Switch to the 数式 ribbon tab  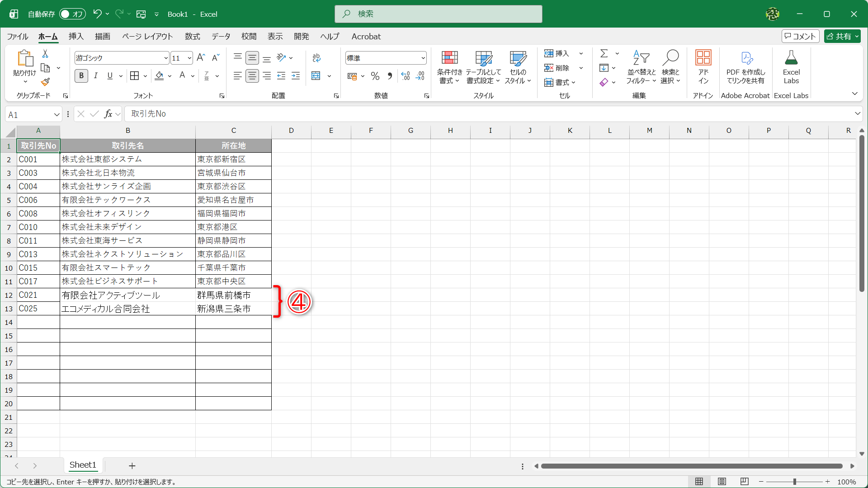coord(192,37)
